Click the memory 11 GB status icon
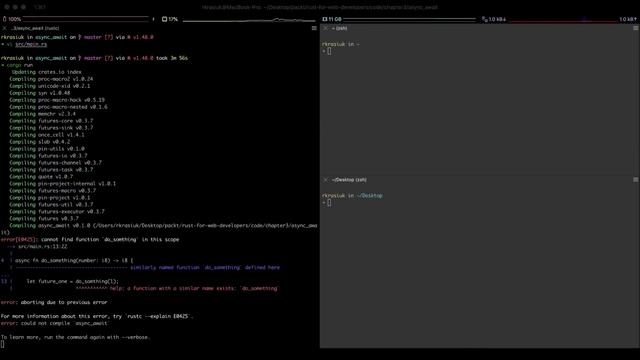Screen dimensions: 640x360 (325, 19)
